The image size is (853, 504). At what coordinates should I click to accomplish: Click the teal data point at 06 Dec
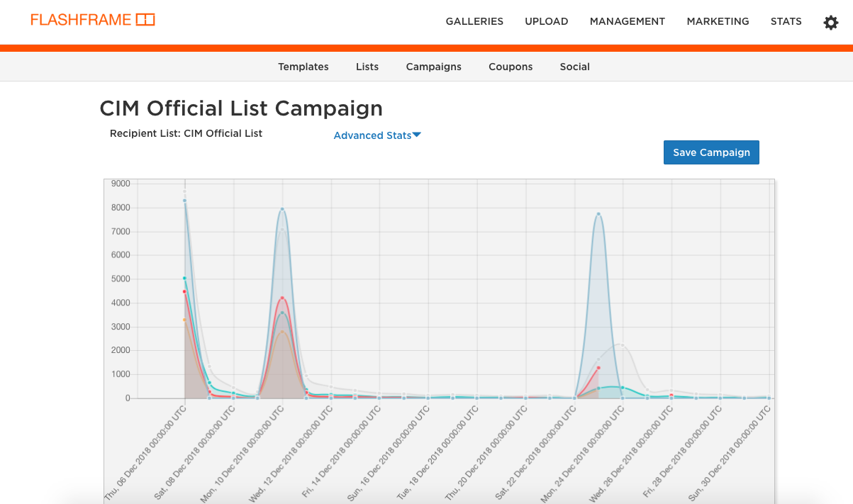click(x=184, y=278)
